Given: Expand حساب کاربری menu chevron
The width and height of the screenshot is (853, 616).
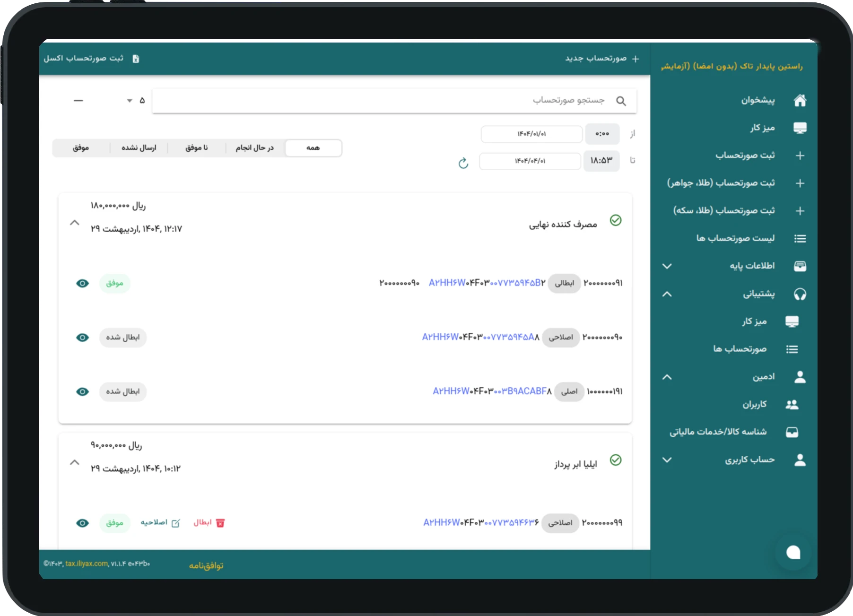Looking at the screenshot, I should point(667,460).
